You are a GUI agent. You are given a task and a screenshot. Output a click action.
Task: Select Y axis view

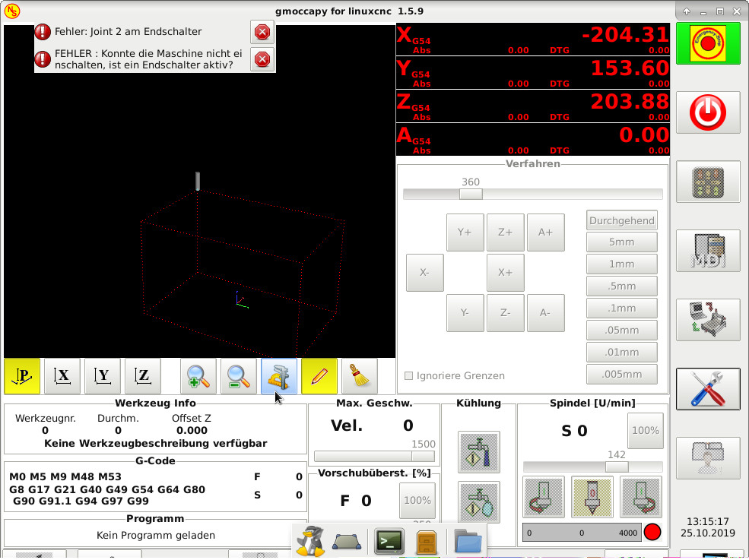102,376
